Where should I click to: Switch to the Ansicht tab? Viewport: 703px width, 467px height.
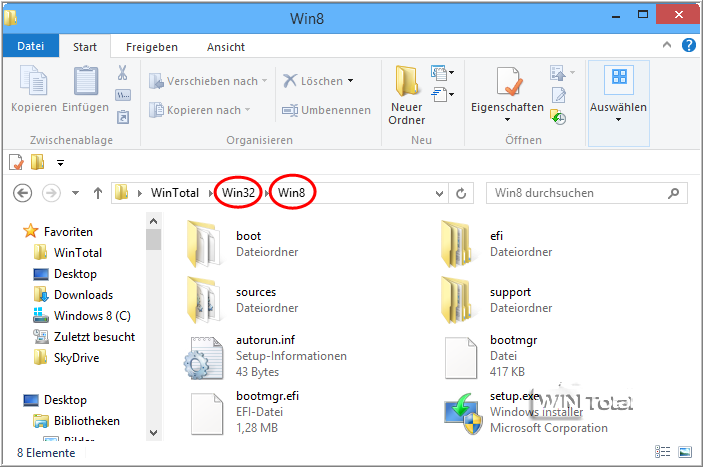(226, 47)
